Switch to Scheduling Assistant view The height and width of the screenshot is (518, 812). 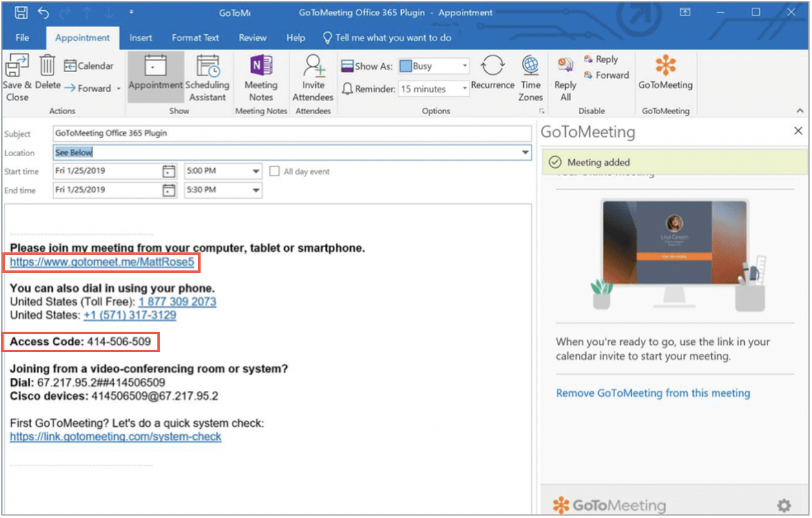[x=208, y=77]
